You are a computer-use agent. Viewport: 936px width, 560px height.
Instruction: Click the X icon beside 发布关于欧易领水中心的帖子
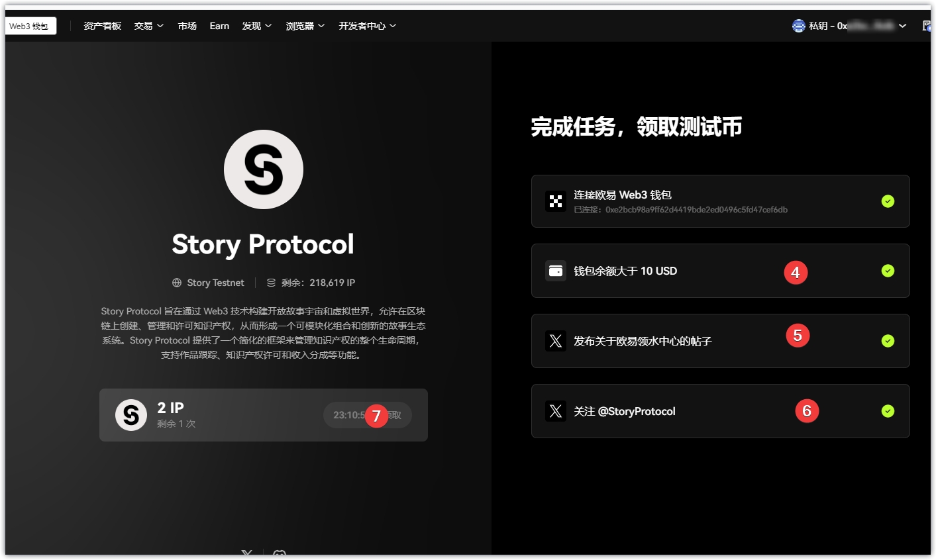pos(555,341)
